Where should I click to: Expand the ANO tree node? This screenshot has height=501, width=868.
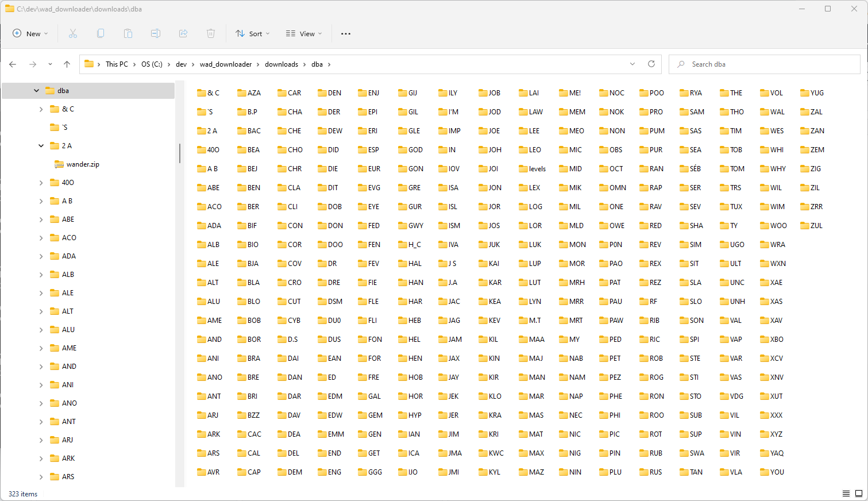41,403
